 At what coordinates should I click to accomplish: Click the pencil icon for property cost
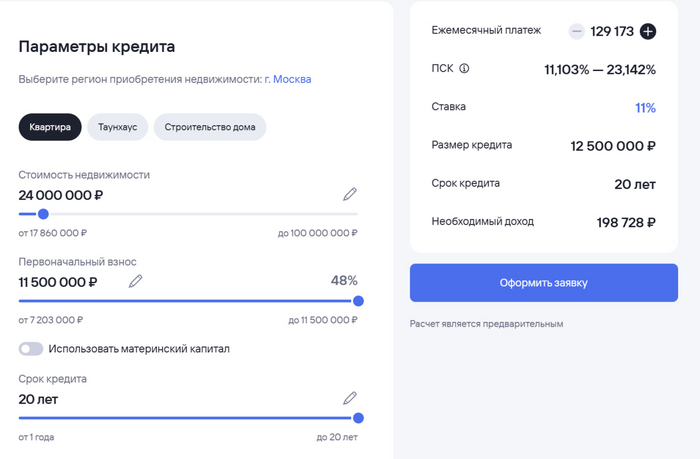pyautogui.click(x=349, y=194)
